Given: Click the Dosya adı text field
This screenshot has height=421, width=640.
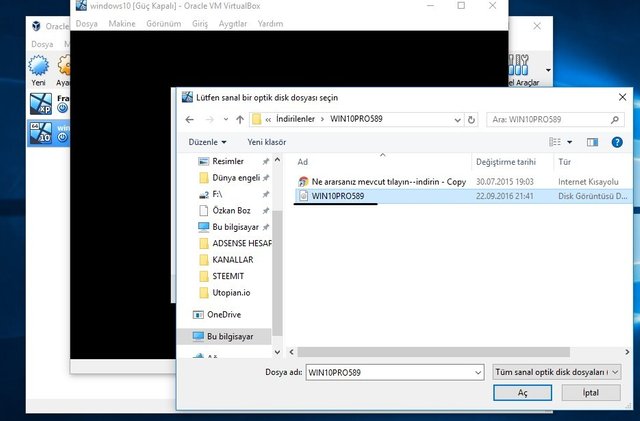Looking at the screenshot, I should (390, 372).
